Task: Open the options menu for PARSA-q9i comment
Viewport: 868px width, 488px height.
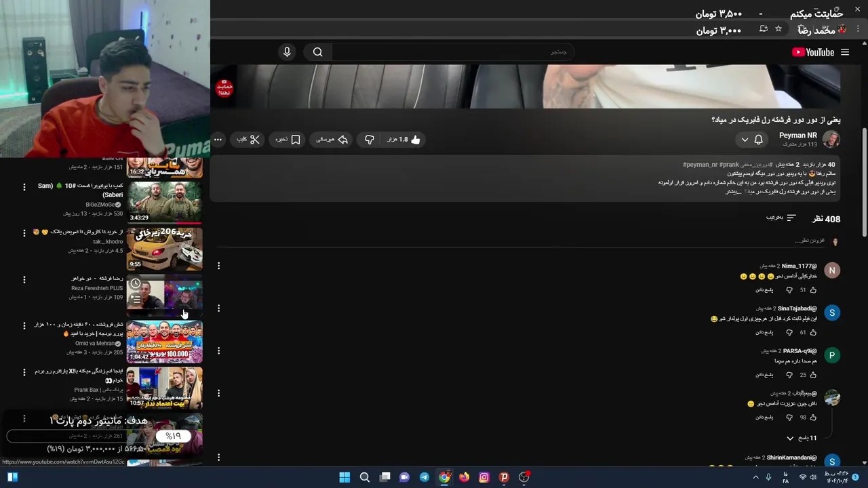Action: pos(218,350)
